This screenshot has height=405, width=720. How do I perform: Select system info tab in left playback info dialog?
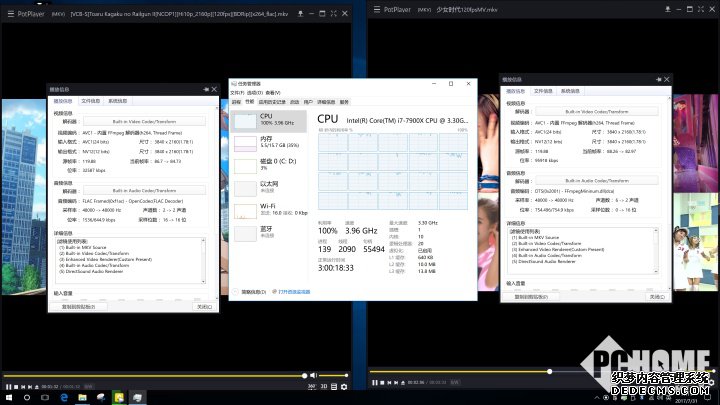coord(118,101)
